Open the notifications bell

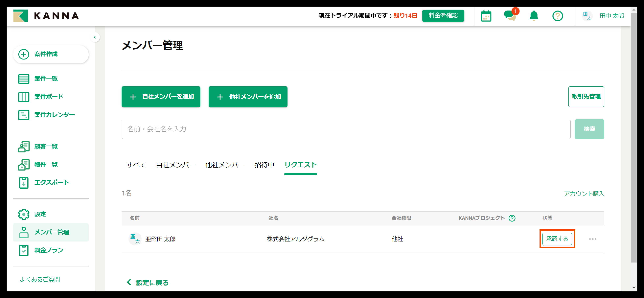[x=534, y=16]
